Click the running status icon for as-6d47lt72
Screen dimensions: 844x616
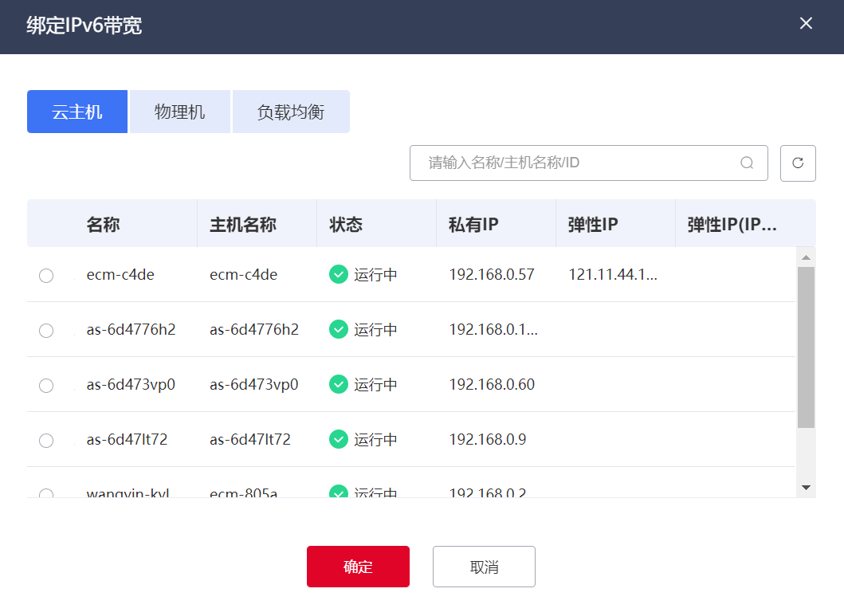tap(338, 440)
